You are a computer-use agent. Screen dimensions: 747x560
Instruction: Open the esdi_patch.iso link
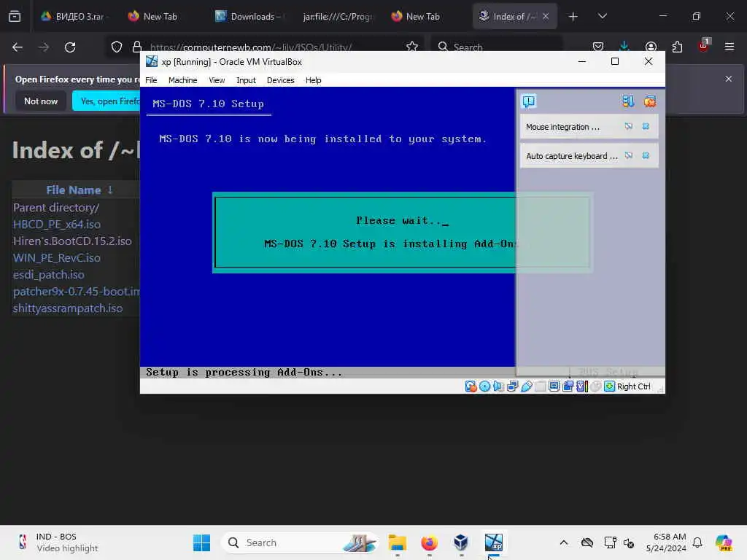49,275
